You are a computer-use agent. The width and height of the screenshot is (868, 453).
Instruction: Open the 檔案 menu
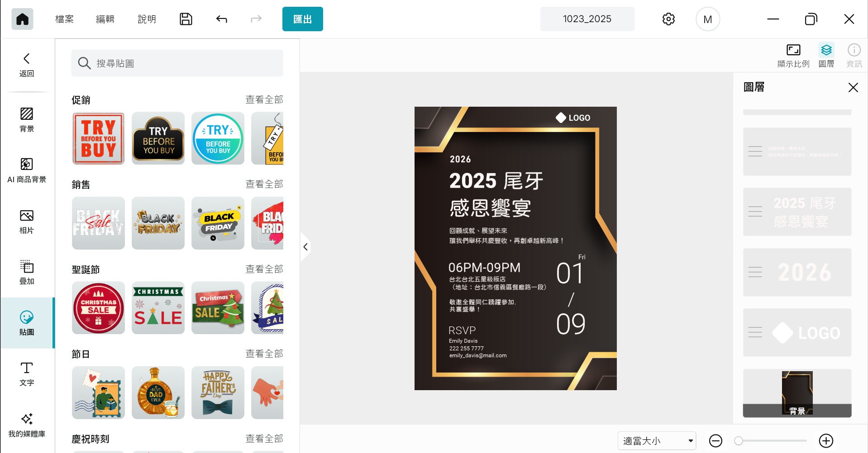(x=64, y=19)
